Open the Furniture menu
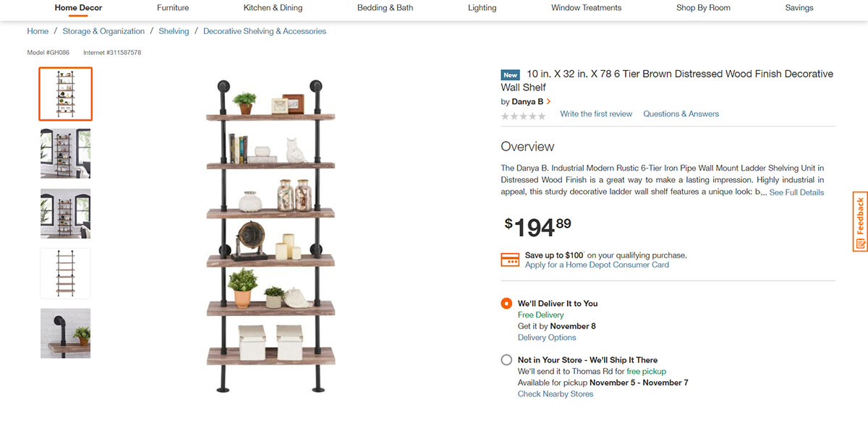 [173, 8]
